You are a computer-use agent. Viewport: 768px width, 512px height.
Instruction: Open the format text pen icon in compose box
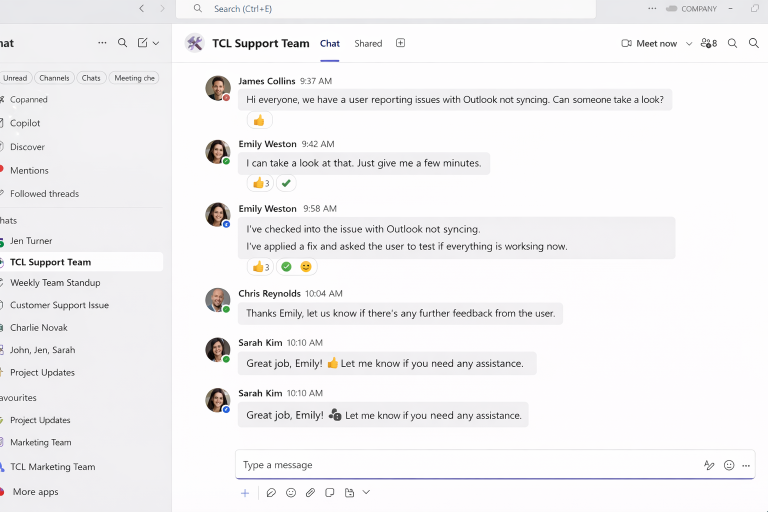[709, 465]
